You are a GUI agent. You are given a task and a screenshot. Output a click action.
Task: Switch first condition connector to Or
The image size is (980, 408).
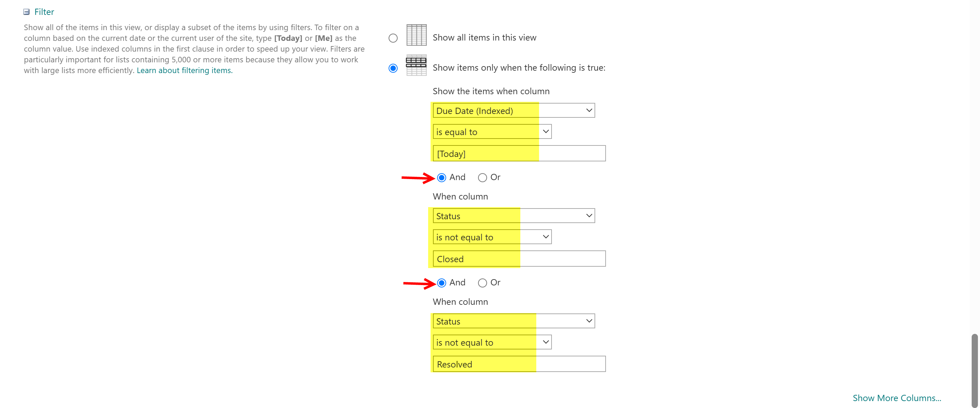(482, 177)
